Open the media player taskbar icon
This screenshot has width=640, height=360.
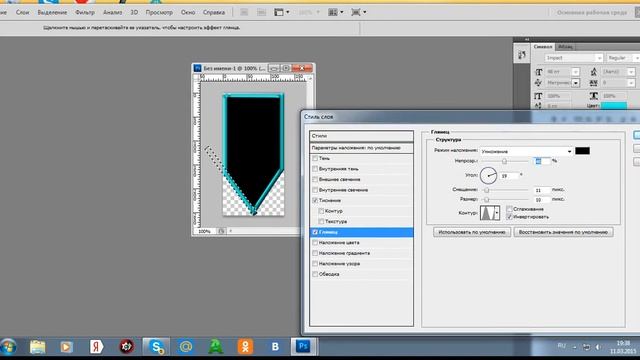click(67, 347)
